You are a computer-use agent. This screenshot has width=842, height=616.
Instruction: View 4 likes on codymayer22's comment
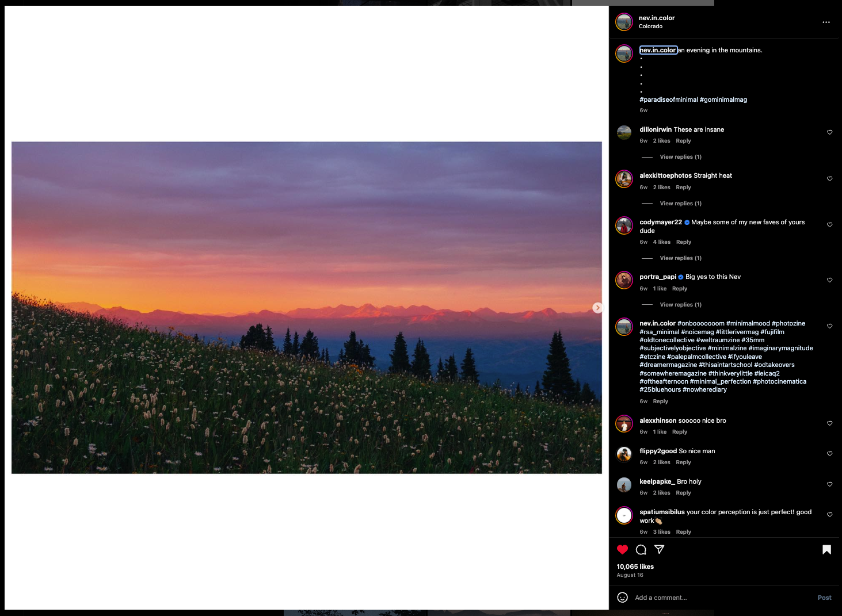(x=661, y=242)
